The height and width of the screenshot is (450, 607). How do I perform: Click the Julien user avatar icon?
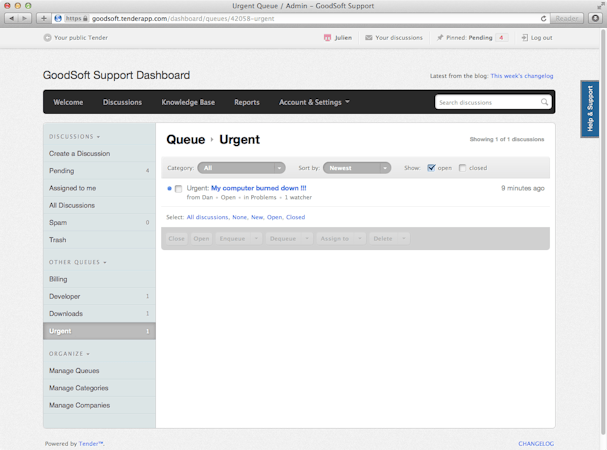pyautogui.click(x=328, y=38)
